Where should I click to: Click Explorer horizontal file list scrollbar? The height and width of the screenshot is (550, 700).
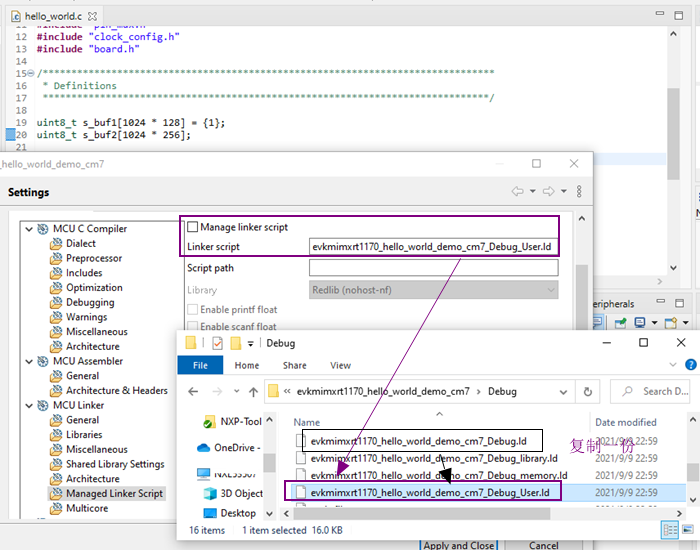[422, 514]
